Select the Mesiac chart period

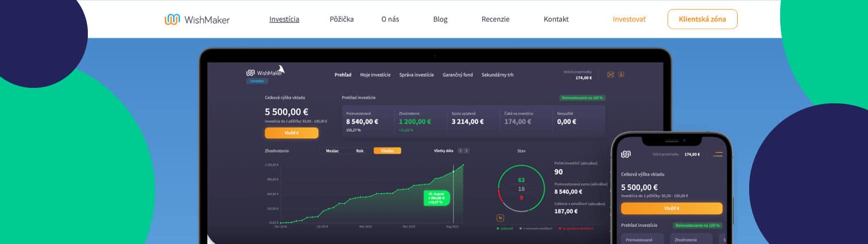pos(332,150)
